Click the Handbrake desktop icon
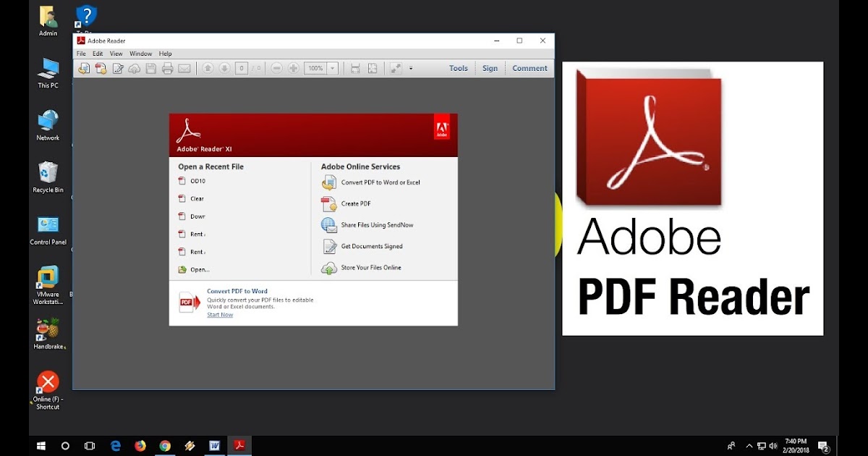Viewport: 868px width, 456px height. pos(48,335)
